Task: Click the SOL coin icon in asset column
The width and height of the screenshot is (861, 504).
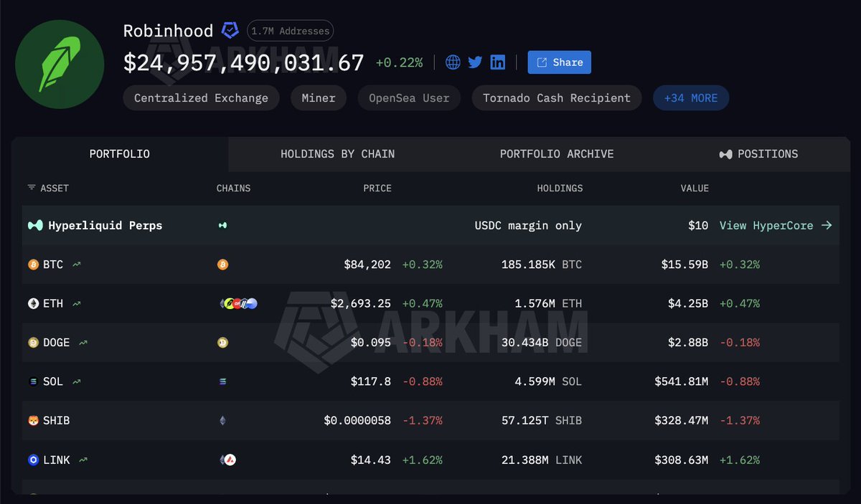Action: coord(33,381)
